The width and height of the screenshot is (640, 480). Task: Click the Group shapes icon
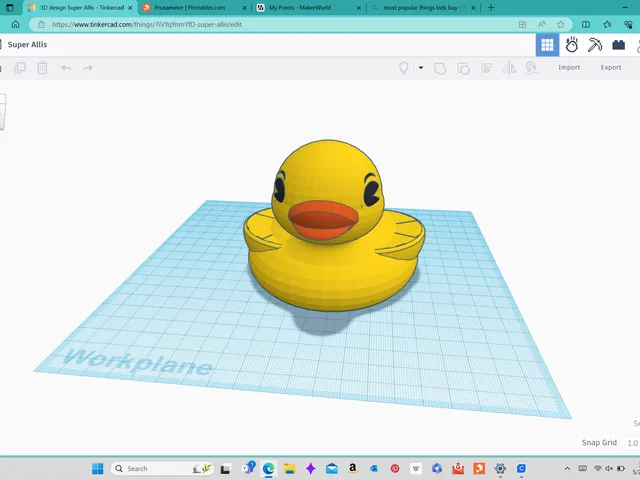tap(440, 68)
